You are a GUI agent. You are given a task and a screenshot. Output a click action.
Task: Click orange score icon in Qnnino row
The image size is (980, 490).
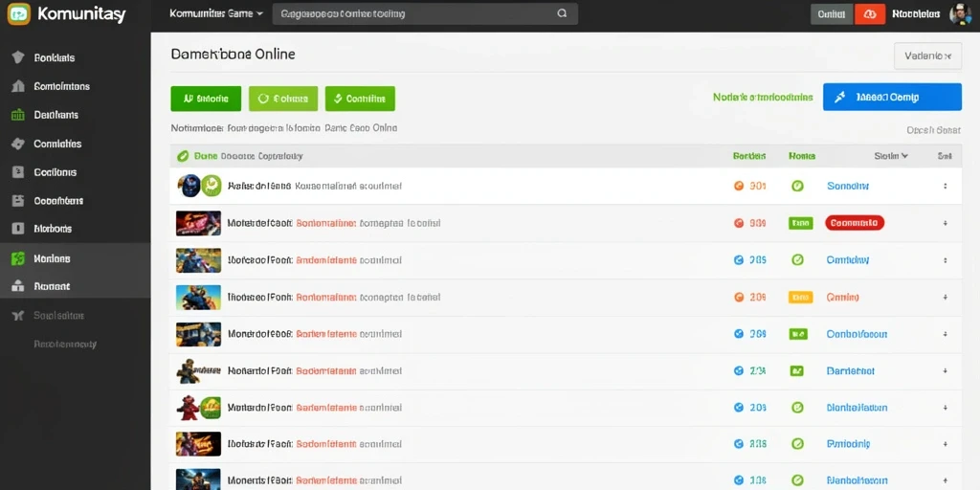click(x=738, y=298)
